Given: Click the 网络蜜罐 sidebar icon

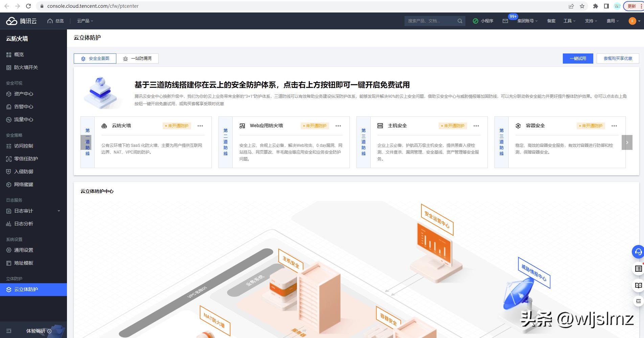Looking at the screenshot, I should point(8,184).
